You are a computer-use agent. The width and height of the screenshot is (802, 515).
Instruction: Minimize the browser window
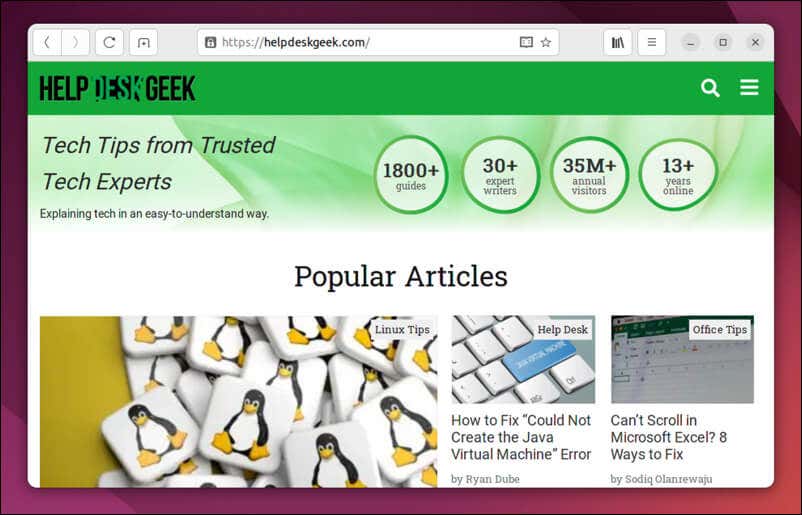tap(690, 42)
